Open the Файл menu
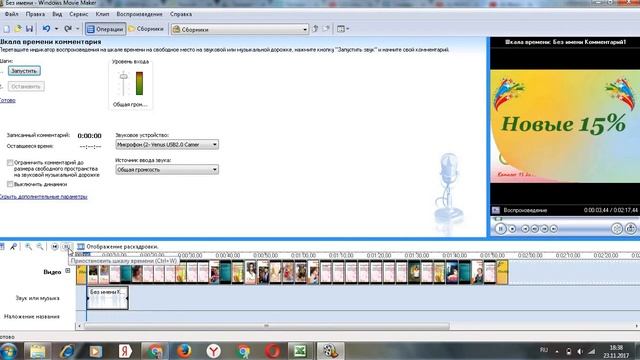 [x=11, y=14]
